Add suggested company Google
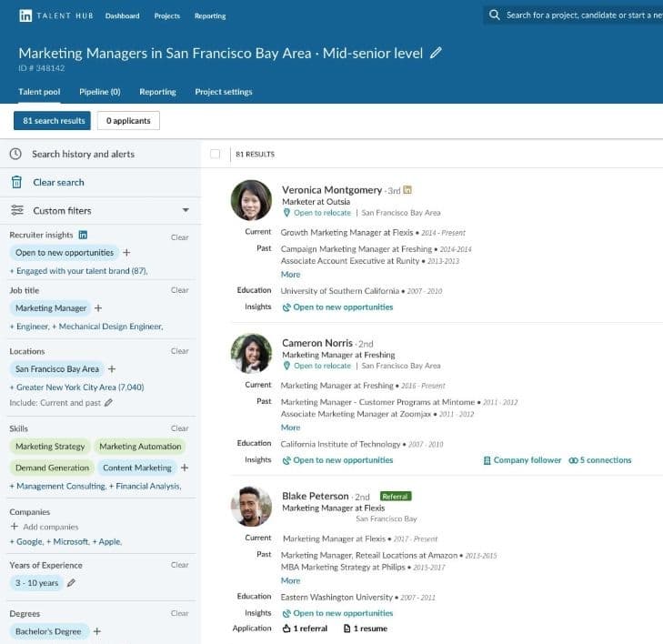Image resolution: width=663 pixels, height=644 pixels. click(26, 542)
